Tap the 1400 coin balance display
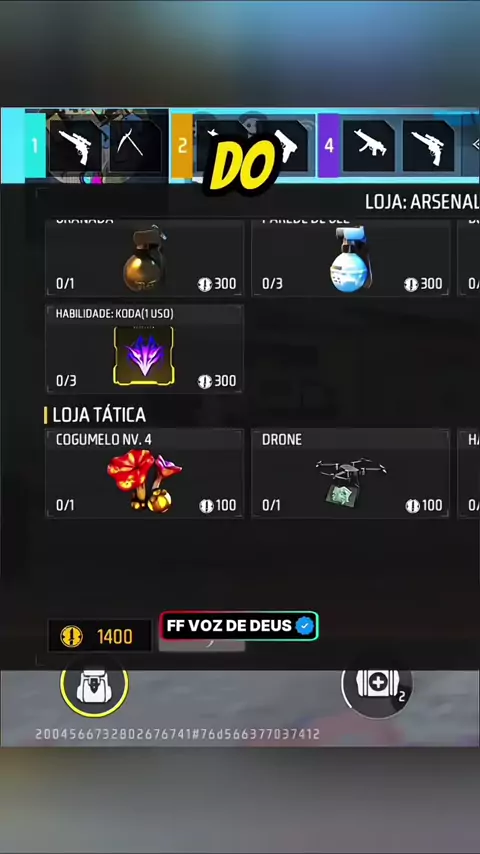 click(100, 636)
